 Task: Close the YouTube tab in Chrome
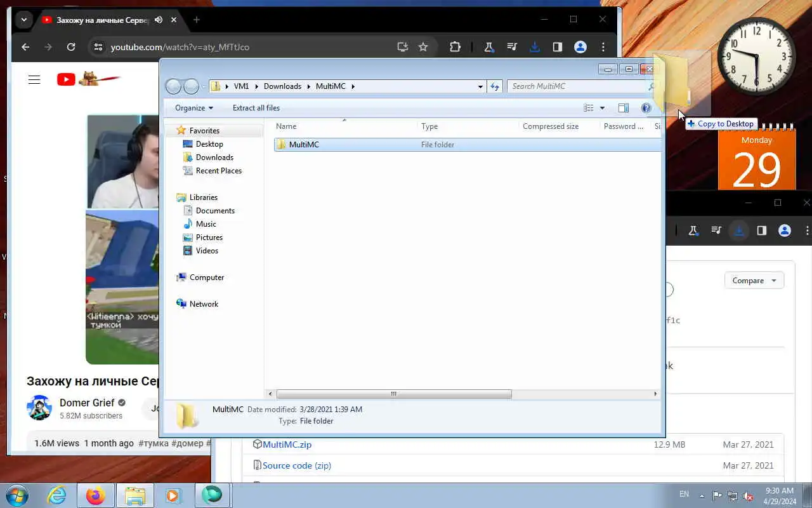pos(174,20)
